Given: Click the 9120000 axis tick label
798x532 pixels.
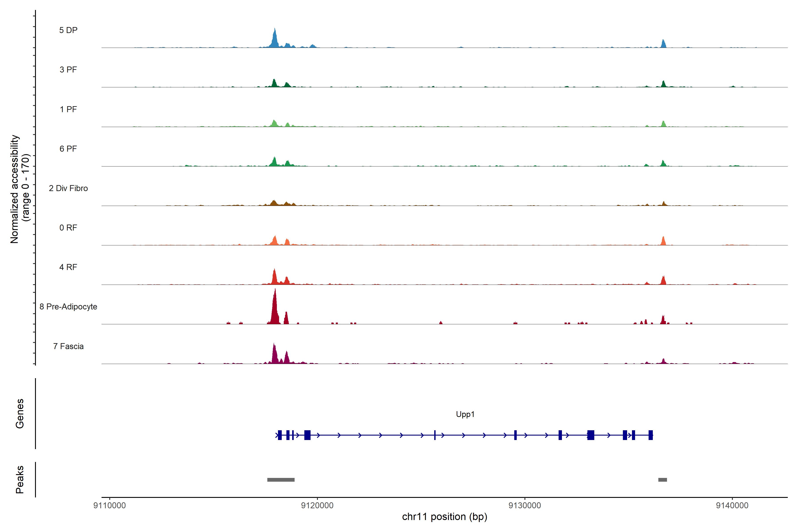Looking at the screenshot, I should tap(317, 505).
